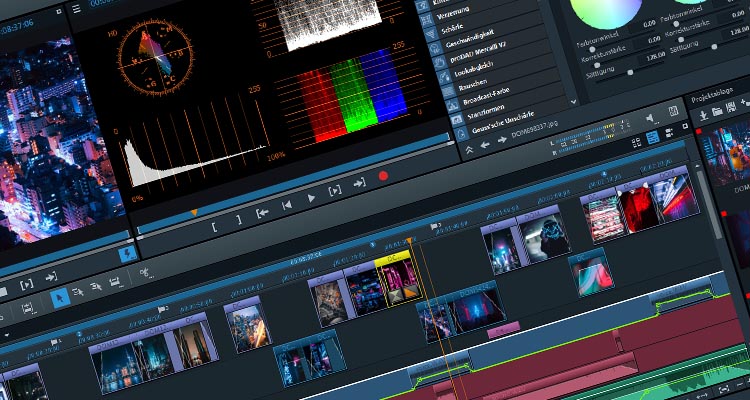Viewport: 750px width, 400px height.
Task: Open the Geschwindigkeit effect
Action: pyautogui.click(x=470, y=38)
